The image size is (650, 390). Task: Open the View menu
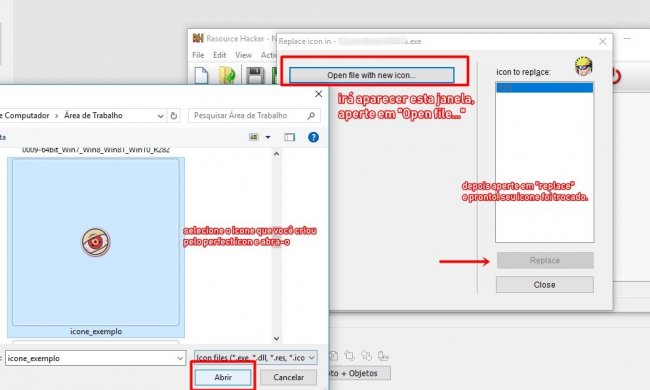pos(243,55)
